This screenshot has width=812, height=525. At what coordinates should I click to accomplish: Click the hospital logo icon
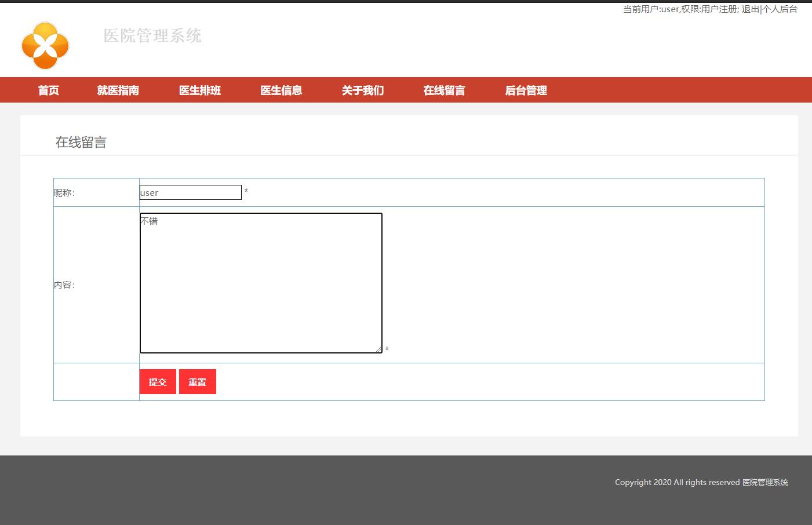click(45, 45)
